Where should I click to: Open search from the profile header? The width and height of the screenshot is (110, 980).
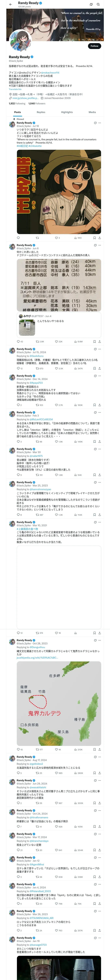pyautogui.click(x=98, y=4)
